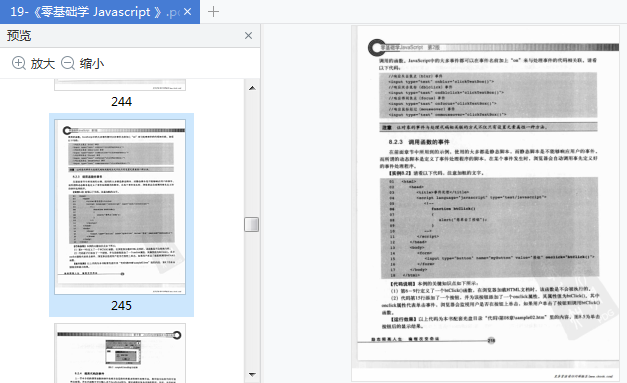627x383 pixels.
Task: Click the zoom in magnifier icon
Action: click(19, 63)
